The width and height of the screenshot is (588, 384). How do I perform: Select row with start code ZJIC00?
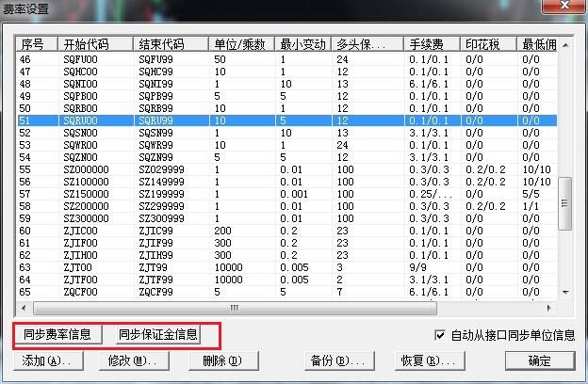pyautogui.click(x=286, y=231)
